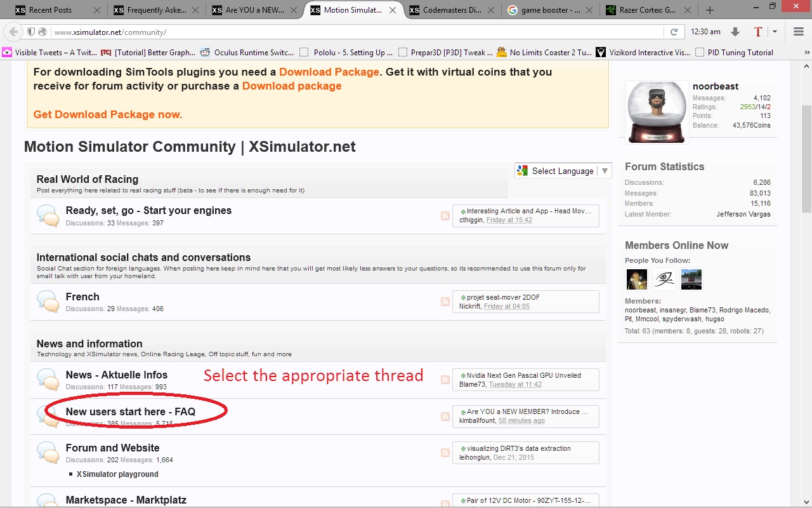
Task: Click chat bubble icon beside Ready, set, go
Action: pos(48,216)
